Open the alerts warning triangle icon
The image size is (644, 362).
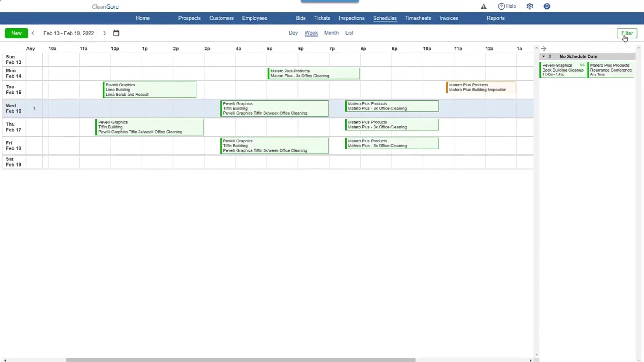[x=483, y=6]
